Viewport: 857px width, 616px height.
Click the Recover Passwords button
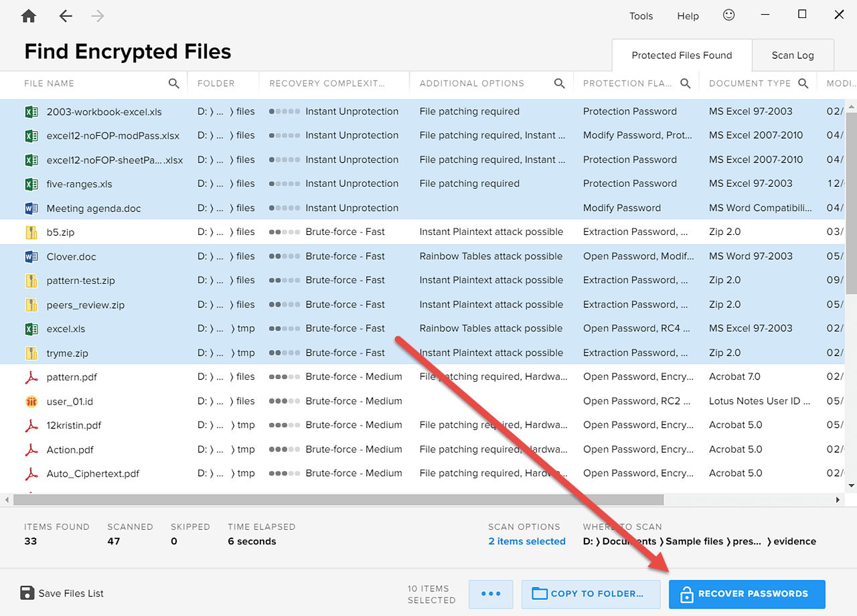click(x=747, y=594)
